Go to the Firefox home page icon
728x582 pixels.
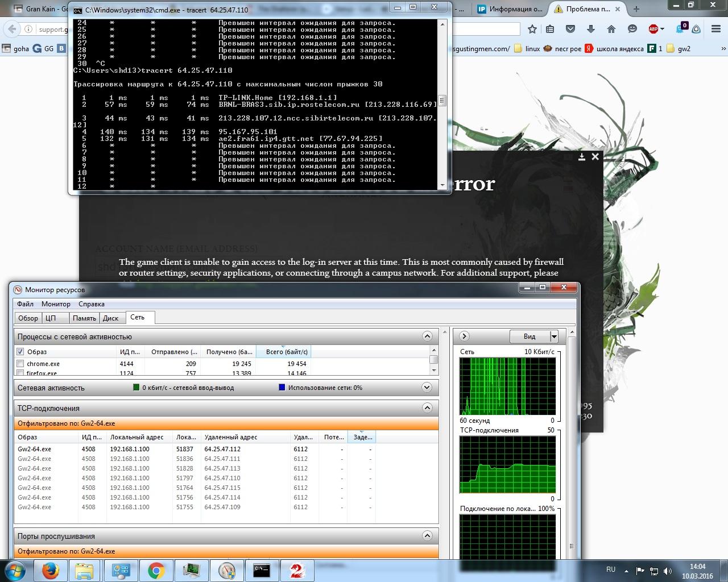[611, 29]
